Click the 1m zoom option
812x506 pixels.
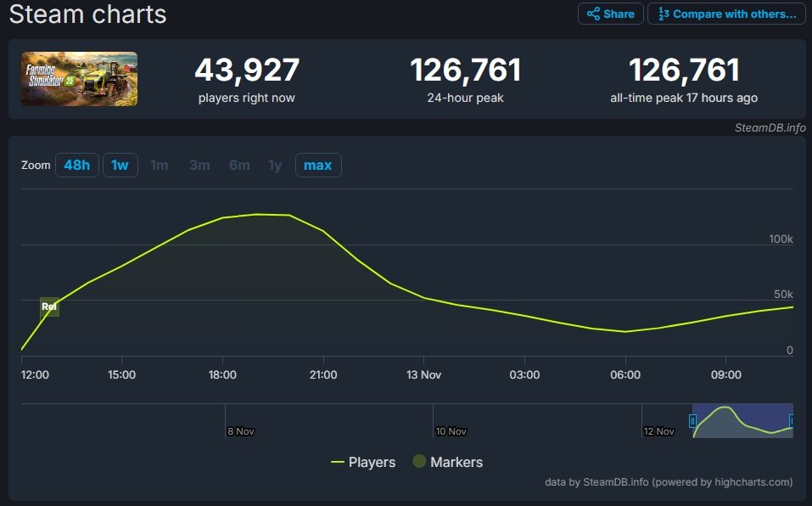click(159, 165)
